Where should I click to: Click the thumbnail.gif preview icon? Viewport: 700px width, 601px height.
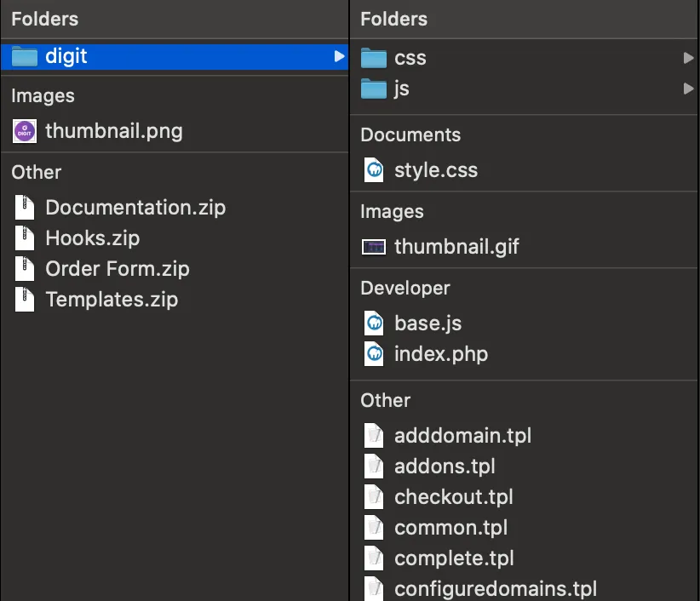click(x=374, y=247)
